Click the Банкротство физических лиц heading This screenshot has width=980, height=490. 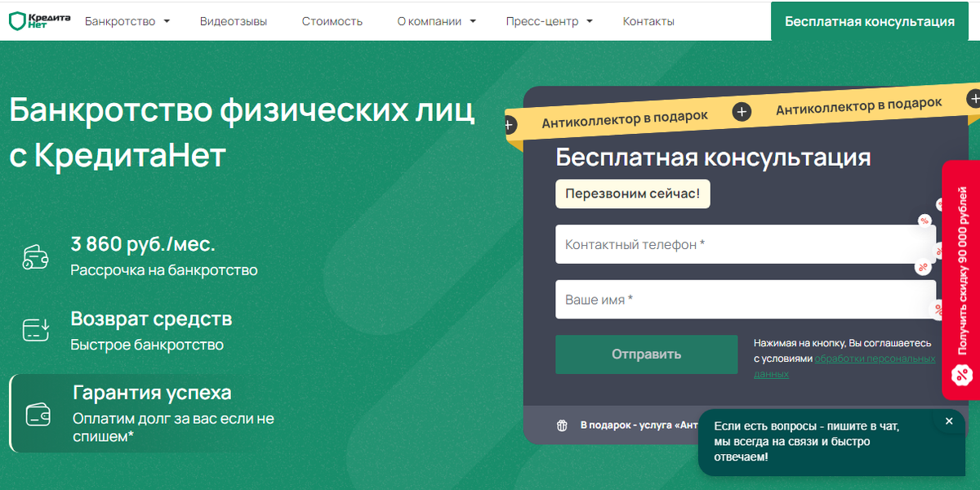[242, 109]
